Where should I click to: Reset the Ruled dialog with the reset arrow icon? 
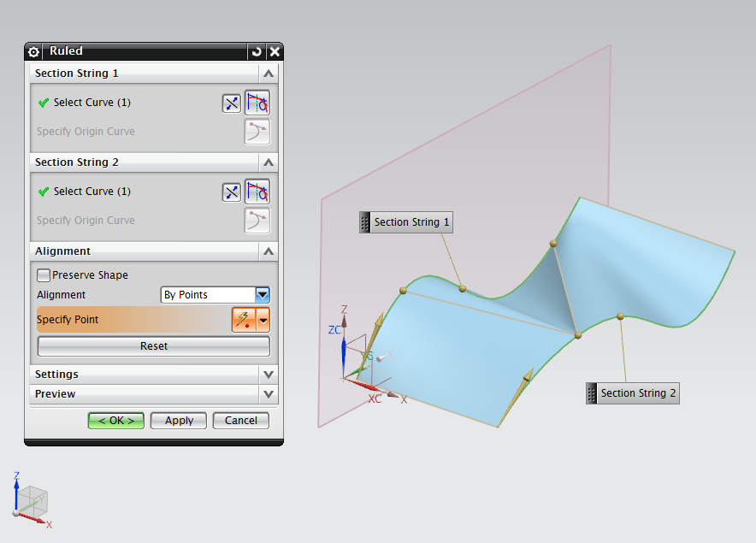pyautogui.click(x=257, y=51)
